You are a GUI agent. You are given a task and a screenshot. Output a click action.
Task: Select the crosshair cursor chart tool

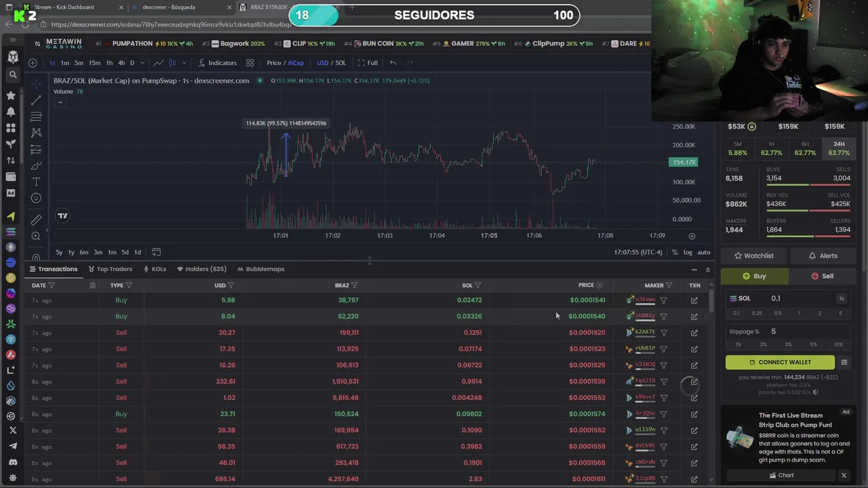point(36,83)
